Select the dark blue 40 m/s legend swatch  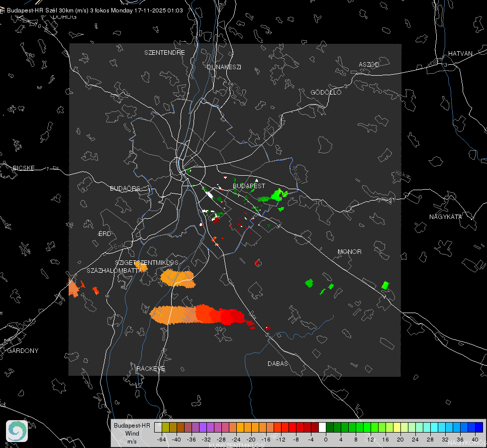tap(479, 427)
